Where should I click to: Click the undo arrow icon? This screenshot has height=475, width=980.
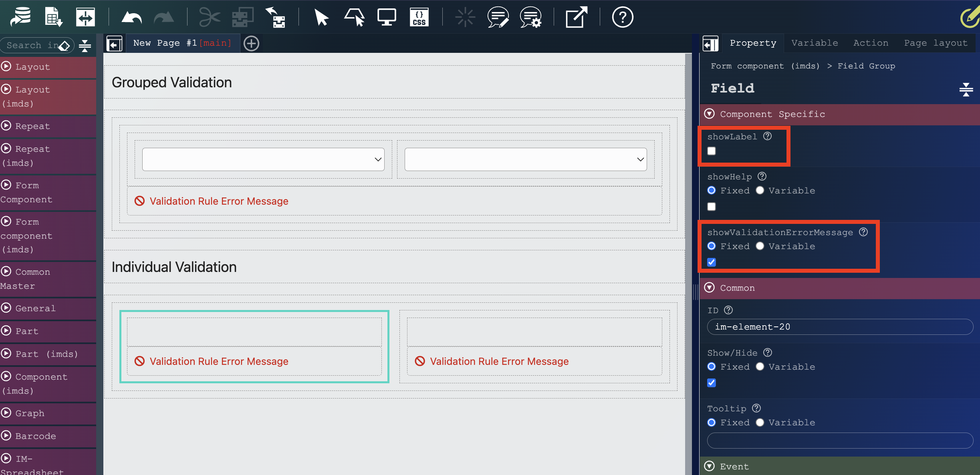pyautogui.click(x=131, y=18)
